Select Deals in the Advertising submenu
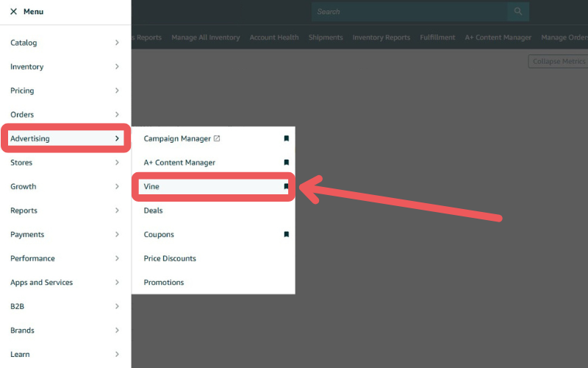588x368 pixels. coord(153,210)
